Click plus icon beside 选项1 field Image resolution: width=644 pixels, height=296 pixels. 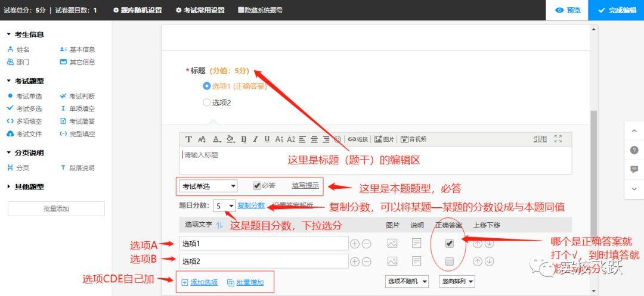point(354,244)
